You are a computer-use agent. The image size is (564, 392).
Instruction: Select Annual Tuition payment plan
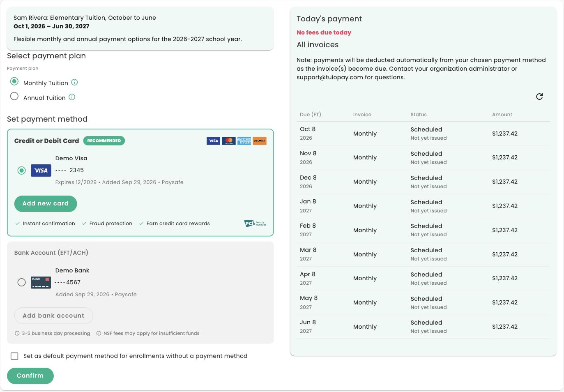point(14,96)
